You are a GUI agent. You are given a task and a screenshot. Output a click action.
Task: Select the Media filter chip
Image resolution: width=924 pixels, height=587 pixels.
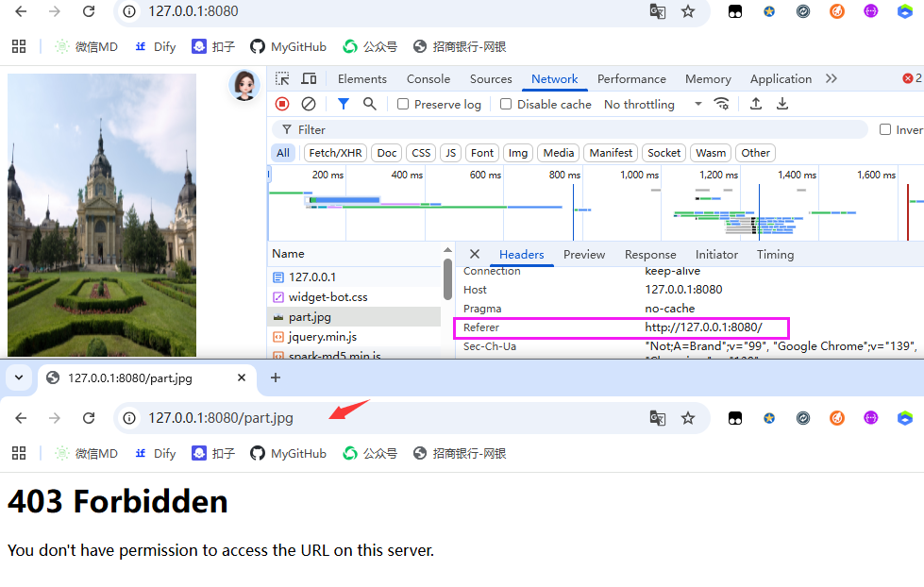[x=559, y=153]
